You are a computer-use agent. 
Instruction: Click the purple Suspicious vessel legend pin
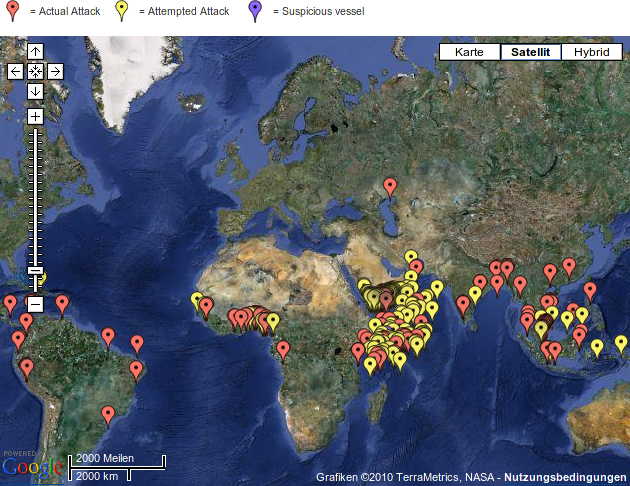255,10
